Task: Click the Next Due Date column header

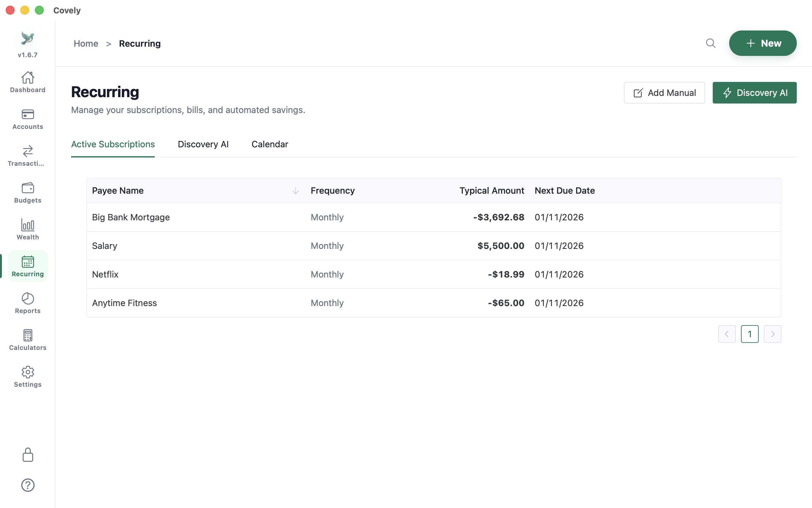Action: tap(565, 190)
